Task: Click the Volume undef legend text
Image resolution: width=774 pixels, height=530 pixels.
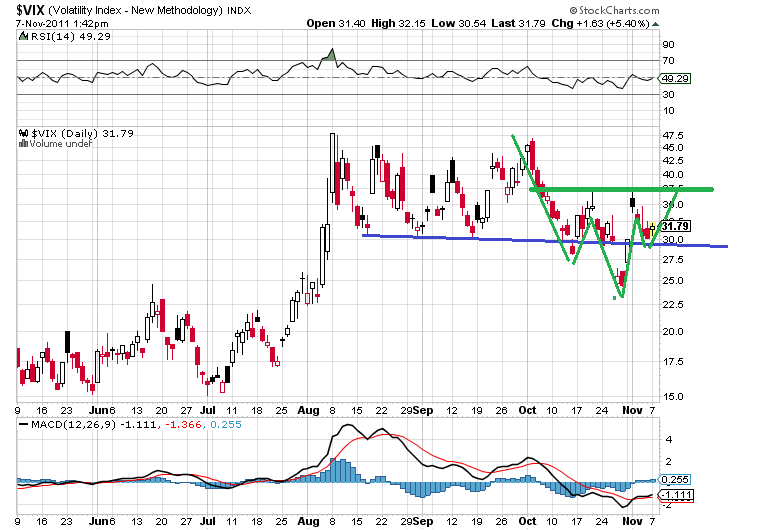Action: (x=61, y=144)
